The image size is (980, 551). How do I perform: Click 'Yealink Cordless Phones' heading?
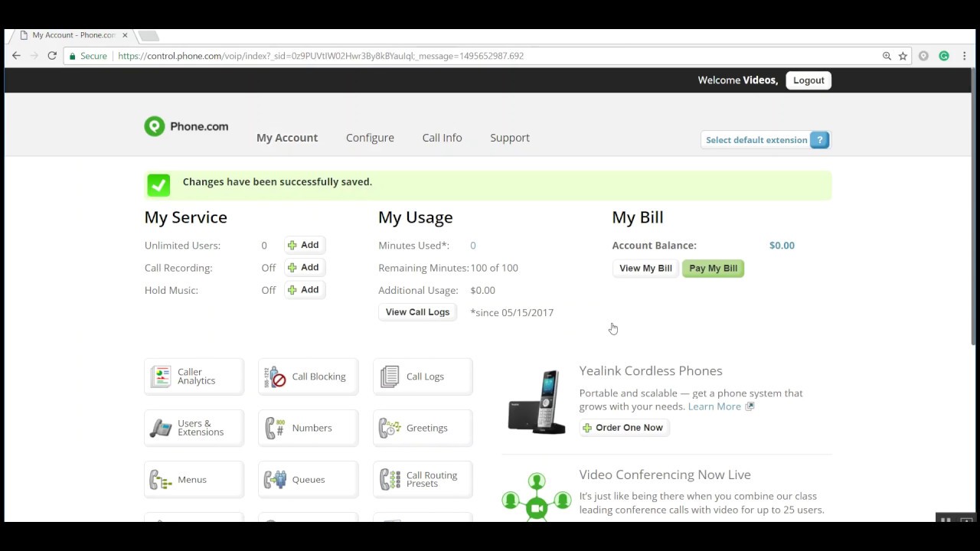651,370
